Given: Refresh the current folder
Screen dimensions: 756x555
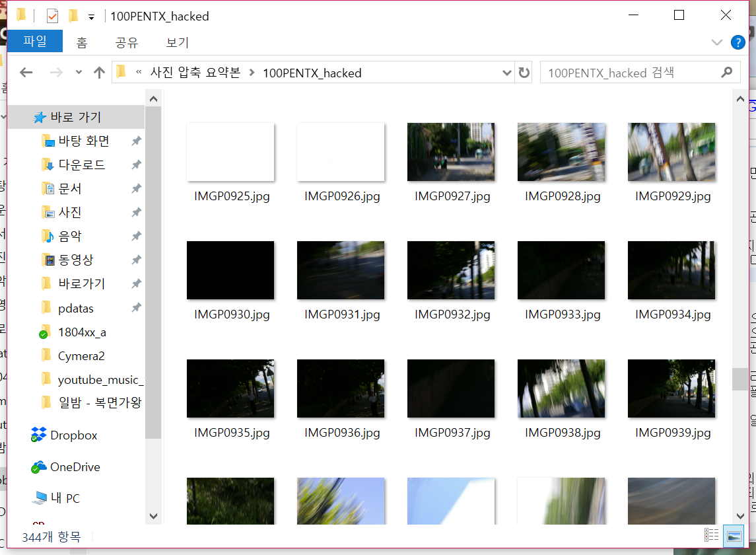Looking at the screenshot, I should click(524, 73).
